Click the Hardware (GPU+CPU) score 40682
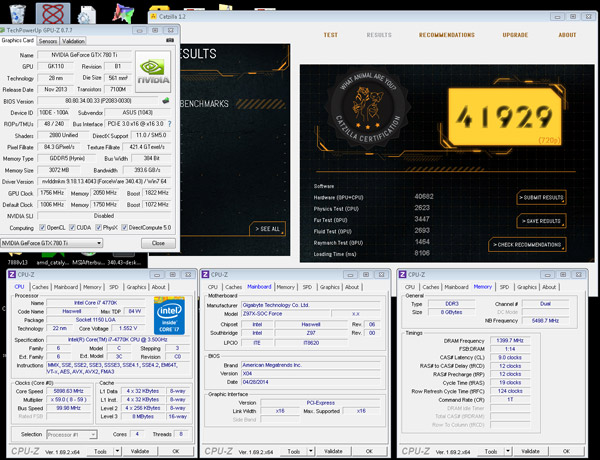The width and height of the screenshot is (600, 460). [x=424, y=197]
